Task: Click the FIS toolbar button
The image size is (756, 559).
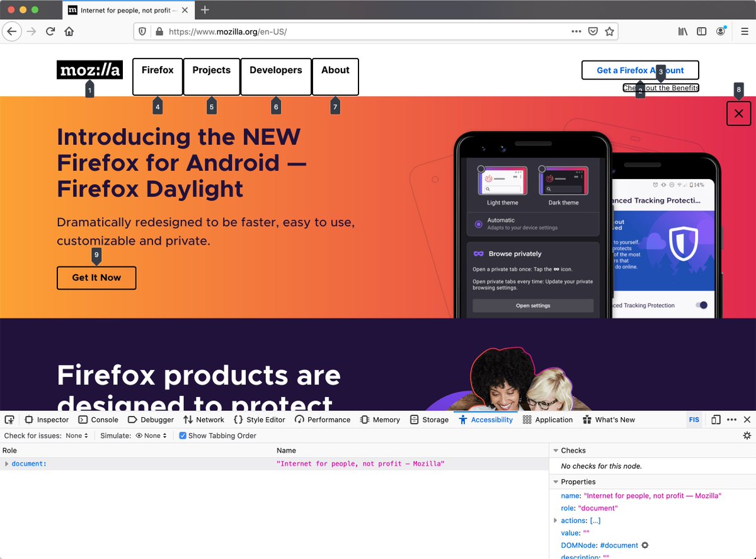Action: coord(694,420)
